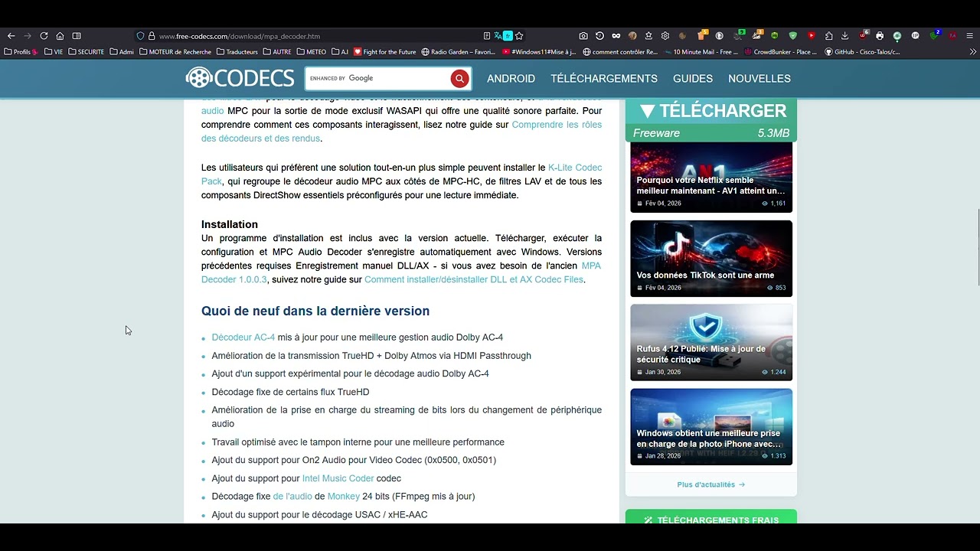Open Comprendre les rôles des décodeurs link
The height and width of the screenshot is (551, 980).
pyautogui.click(x=557, y=125)
